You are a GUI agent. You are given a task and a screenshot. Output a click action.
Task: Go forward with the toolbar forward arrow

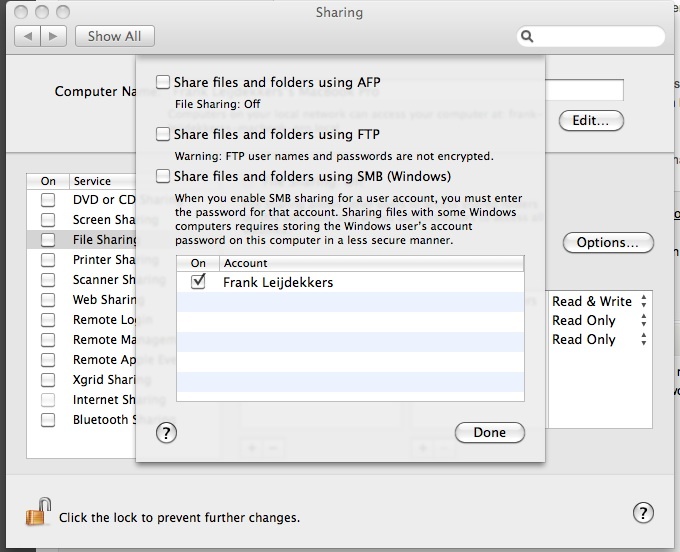point(54,36)
